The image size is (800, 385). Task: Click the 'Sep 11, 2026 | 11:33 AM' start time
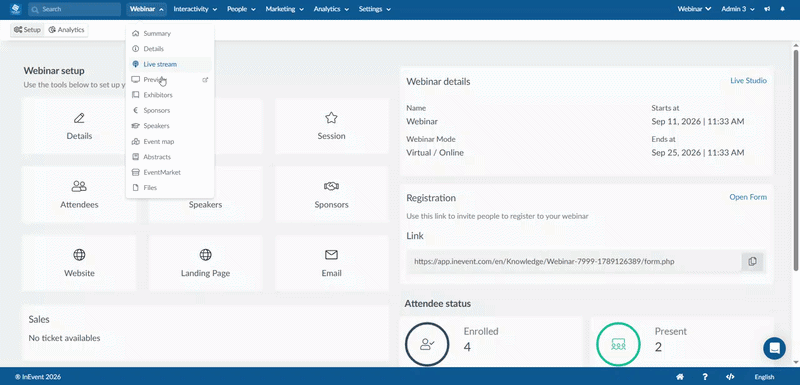tap(697, 121)
